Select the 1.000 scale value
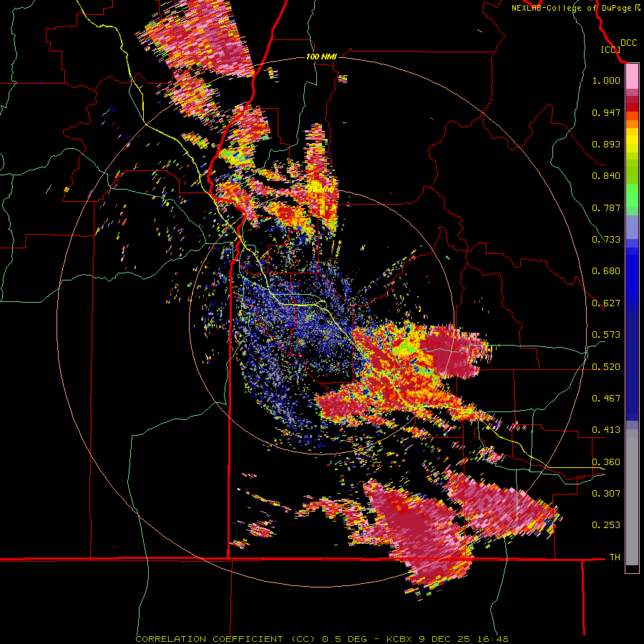Image resolution: width=644 pixels, height=644 pixels. pos(606,80)
